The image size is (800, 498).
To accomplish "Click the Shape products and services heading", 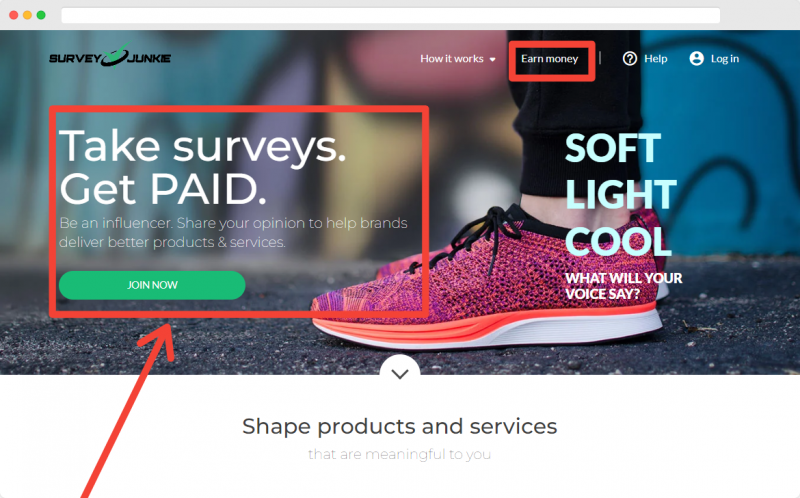I will (399, 426).
